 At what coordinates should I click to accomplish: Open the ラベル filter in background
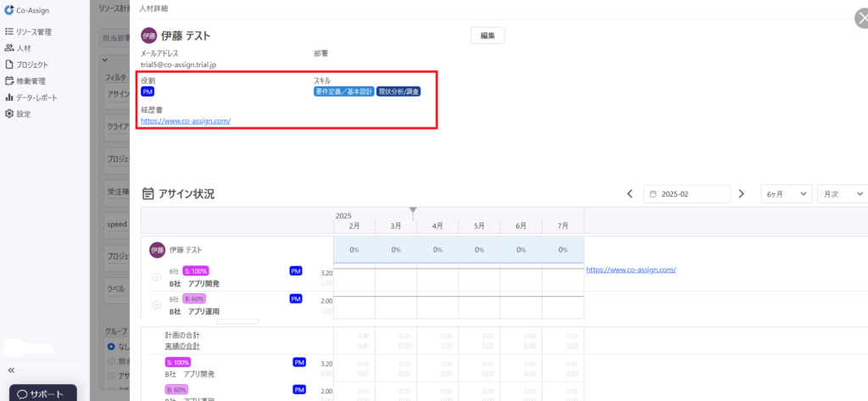pyautogui.click(x=117, y=288)
